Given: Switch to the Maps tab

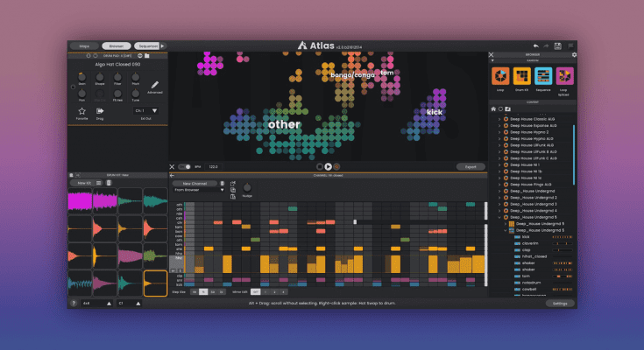Looking at the screenshot, I should click(x=84, y=45).
